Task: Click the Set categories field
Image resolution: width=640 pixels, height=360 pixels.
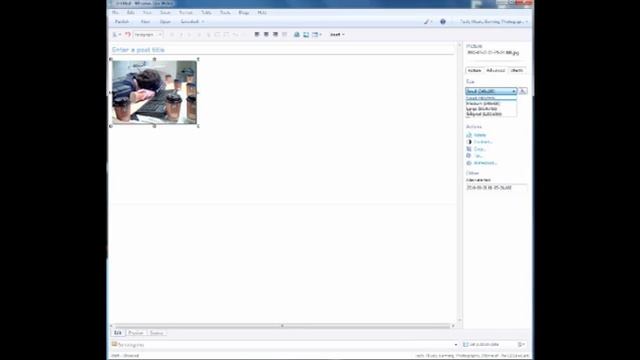Action: (x=284, y=345)
